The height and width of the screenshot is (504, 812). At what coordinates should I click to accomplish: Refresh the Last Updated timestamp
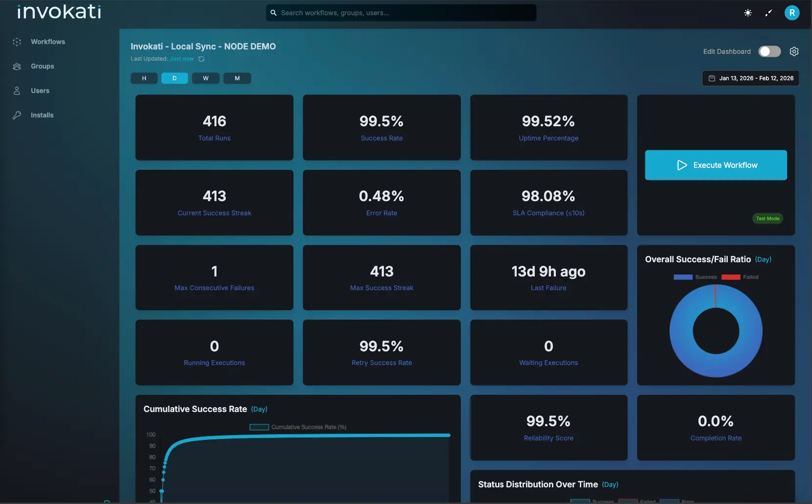click(x=201, y=59)
